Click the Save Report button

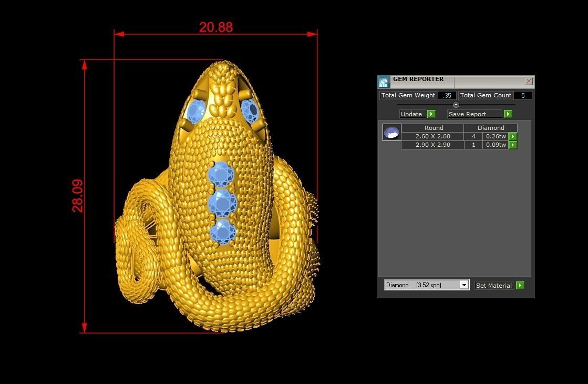tap(474, 114)
